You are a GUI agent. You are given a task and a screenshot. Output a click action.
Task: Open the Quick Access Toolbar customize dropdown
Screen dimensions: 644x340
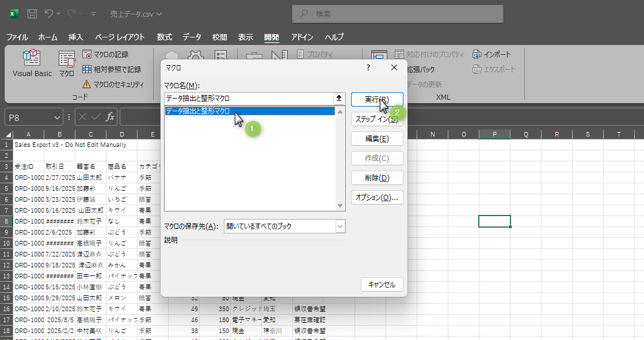[x=94, y=13]
